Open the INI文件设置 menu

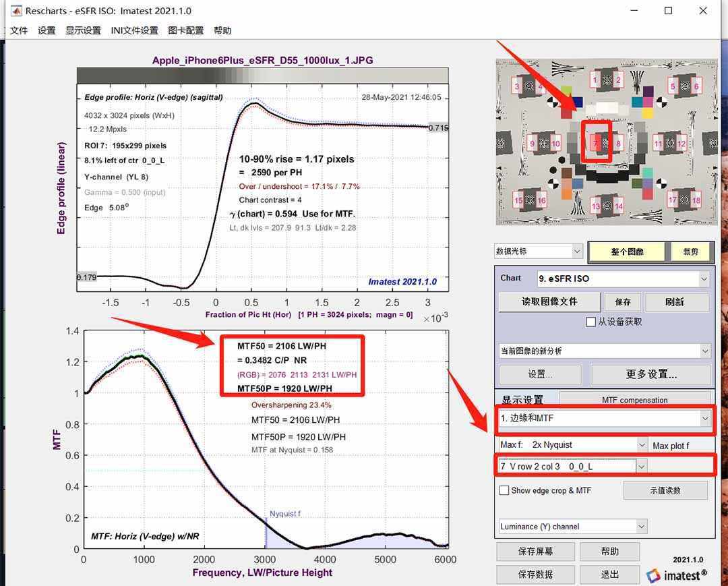tap(135, 30)
